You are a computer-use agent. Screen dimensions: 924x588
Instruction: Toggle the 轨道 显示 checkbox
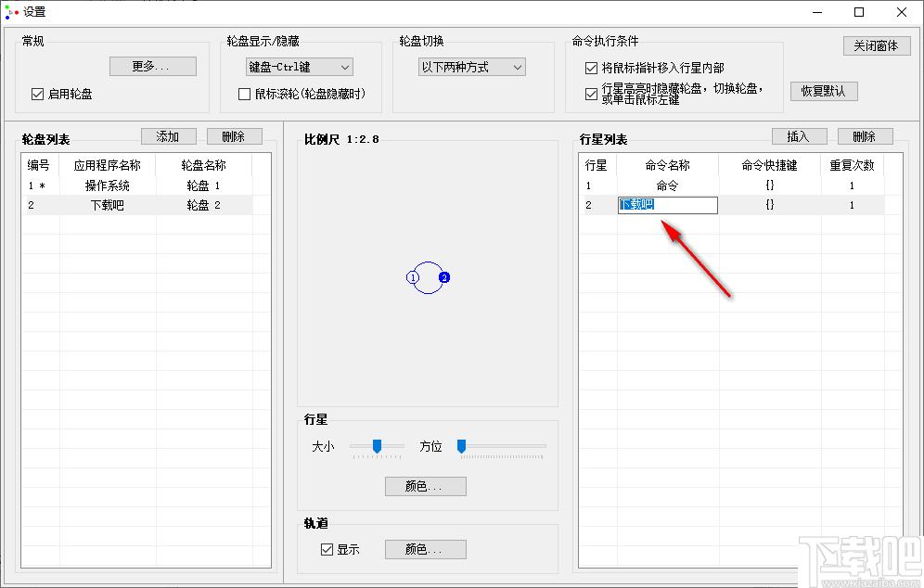[327, 549]
